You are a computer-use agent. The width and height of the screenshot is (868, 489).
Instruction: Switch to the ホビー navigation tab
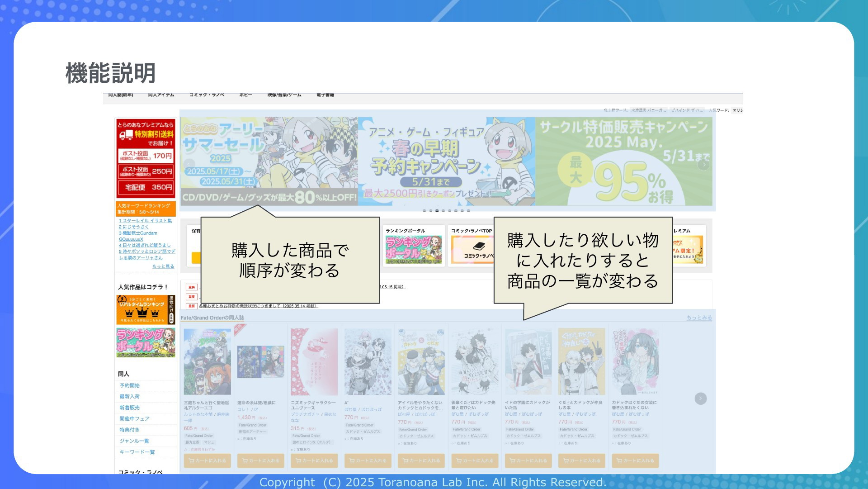[245, 95]
